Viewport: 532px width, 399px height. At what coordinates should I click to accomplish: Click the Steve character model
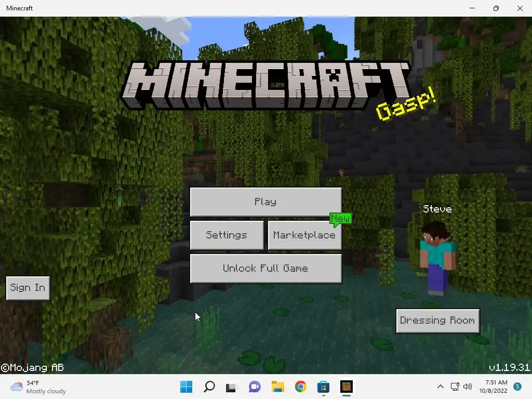[436, 259]
